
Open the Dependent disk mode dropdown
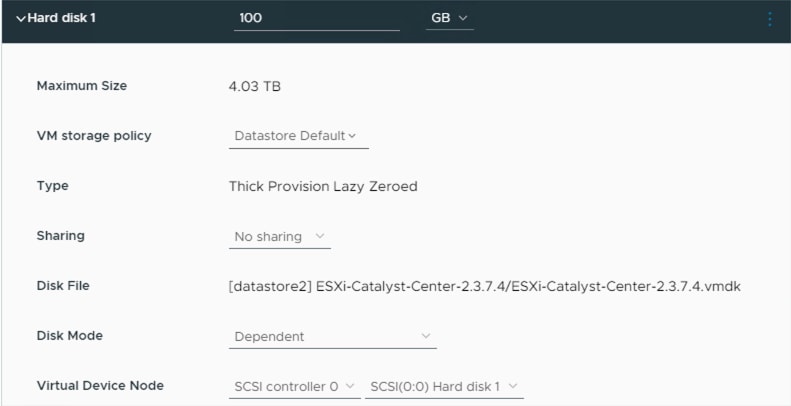[332, 336]
